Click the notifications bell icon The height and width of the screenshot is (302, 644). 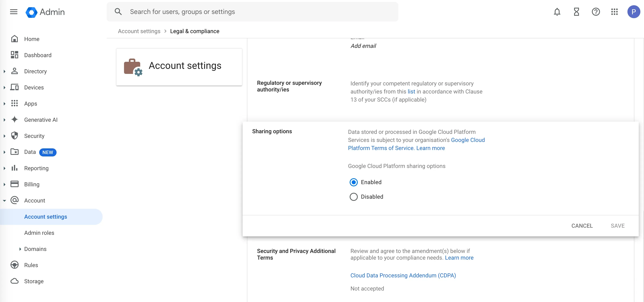pyautogui.click(x=557, y=12)
